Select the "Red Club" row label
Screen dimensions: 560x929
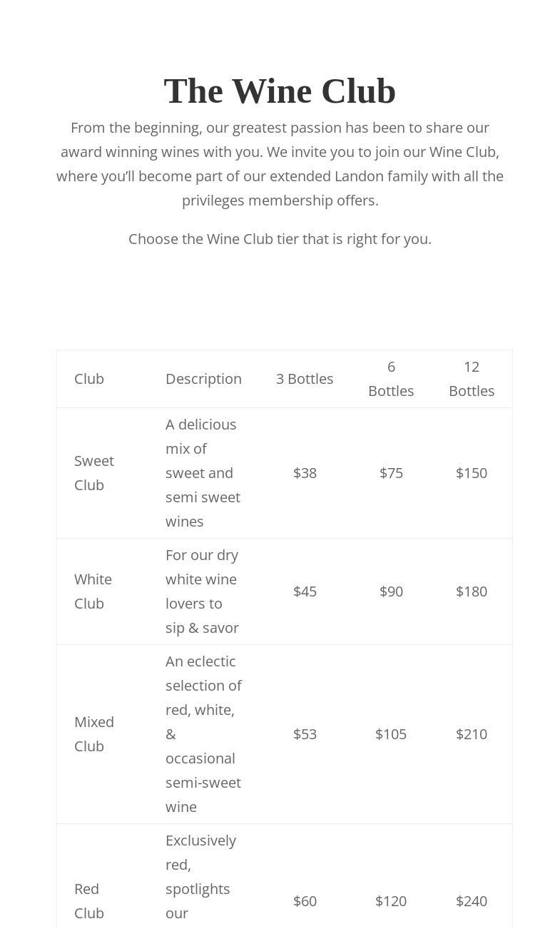pos(89,901)
